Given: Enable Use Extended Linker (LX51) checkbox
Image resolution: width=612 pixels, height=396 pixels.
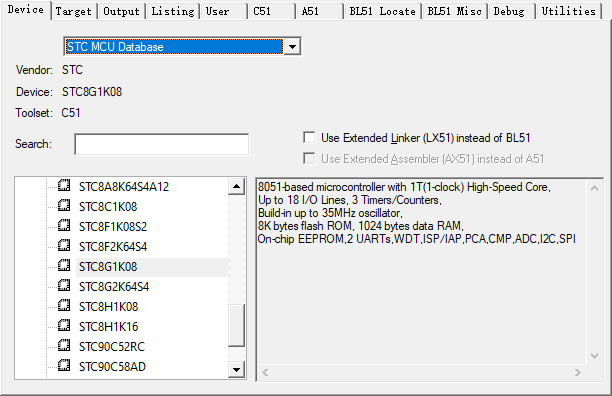Looking at the screenshot, I should (309, 137).
